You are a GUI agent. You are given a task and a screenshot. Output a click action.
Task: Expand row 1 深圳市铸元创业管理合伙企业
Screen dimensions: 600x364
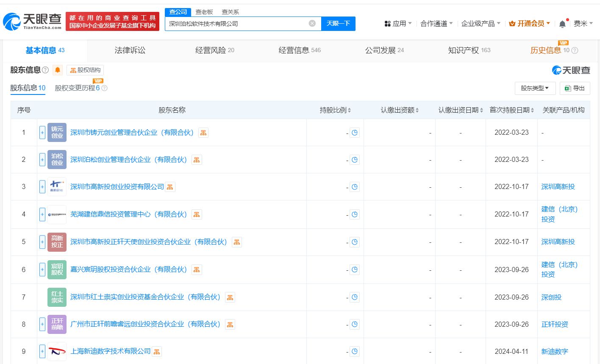[42, 133]
